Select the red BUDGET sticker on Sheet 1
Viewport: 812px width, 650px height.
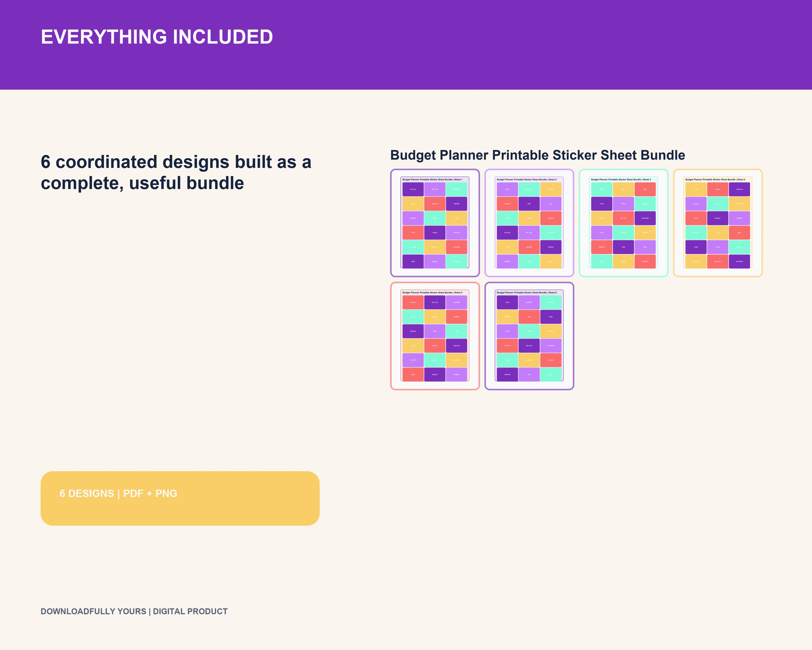tap(435, 203)
